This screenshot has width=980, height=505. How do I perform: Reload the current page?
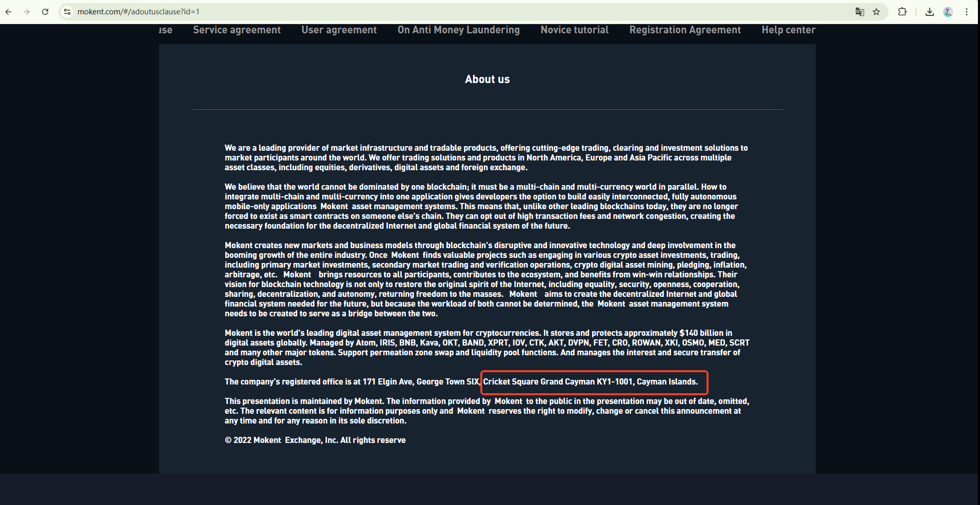click(45, 12)
